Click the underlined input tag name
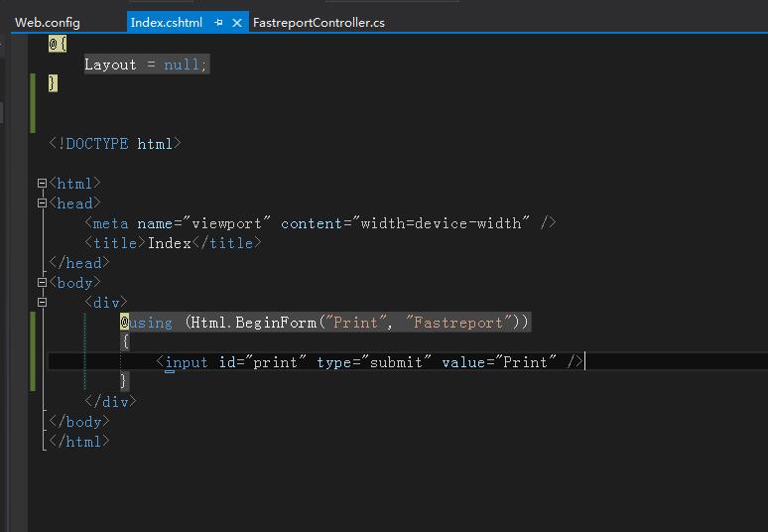 click(x=187, y=362)
